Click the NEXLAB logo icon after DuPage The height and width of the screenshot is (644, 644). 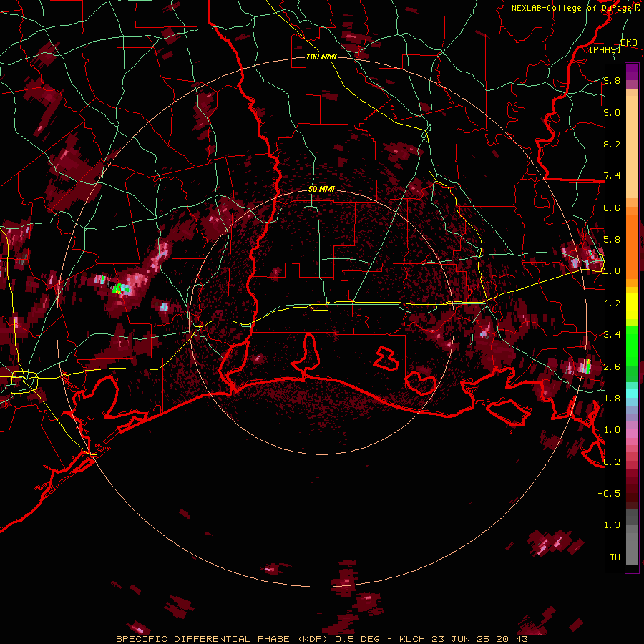(638, 8)
